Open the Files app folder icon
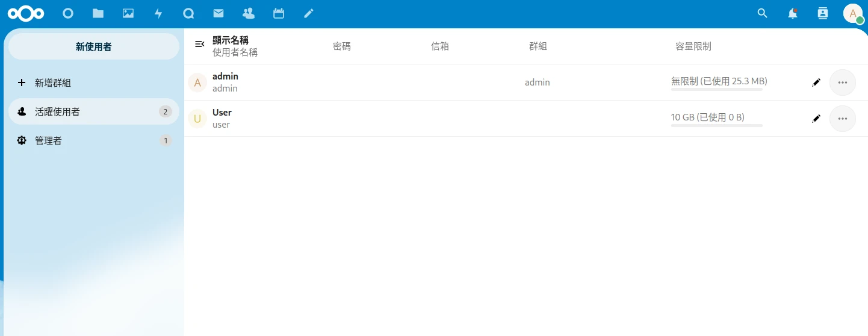This screenshot has width=868, height=336. click(98, 13)
